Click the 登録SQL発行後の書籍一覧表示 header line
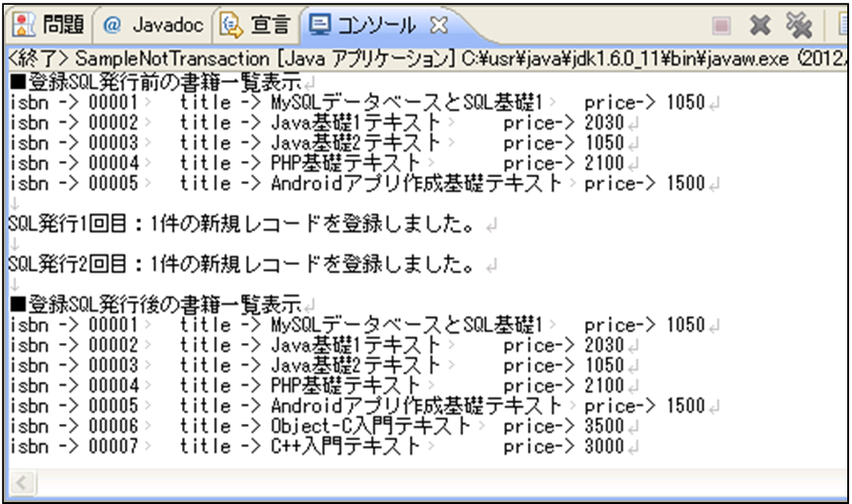The height and width of the screenshot is (504, 852). pyautogui.click(x=154, y=306)
